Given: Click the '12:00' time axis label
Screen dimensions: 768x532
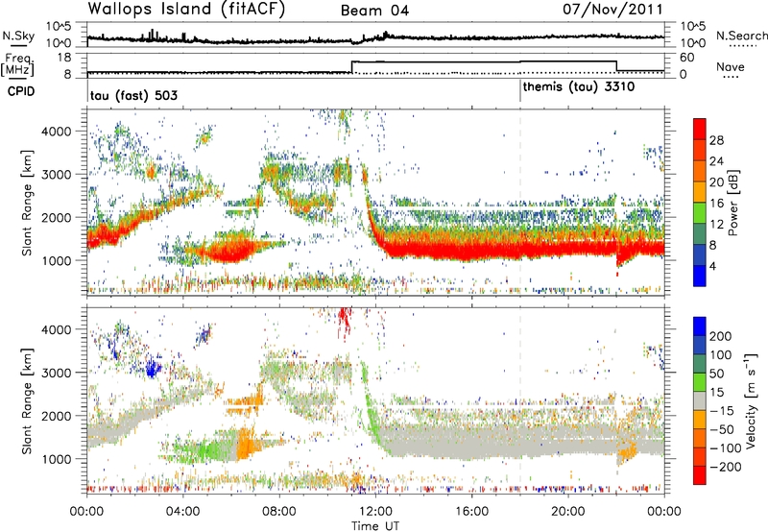Looking at the screenshot, I should click(375, 512).
